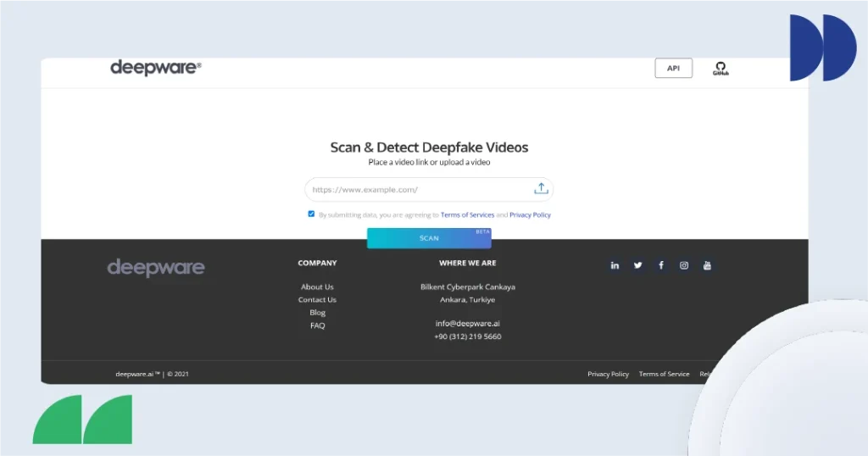Click the 'deepware.ai ™ | © 2021' copyright text

click(152, 374)
